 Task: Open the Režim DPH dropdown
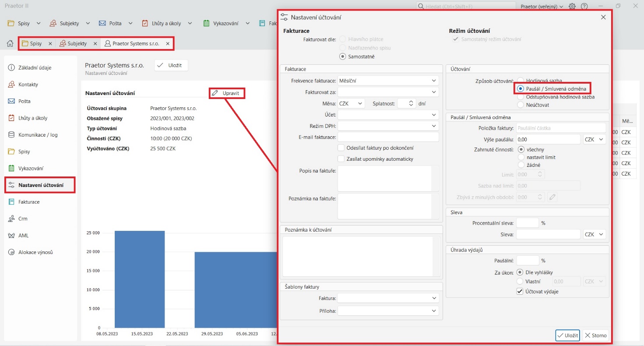tap(388, 126)
